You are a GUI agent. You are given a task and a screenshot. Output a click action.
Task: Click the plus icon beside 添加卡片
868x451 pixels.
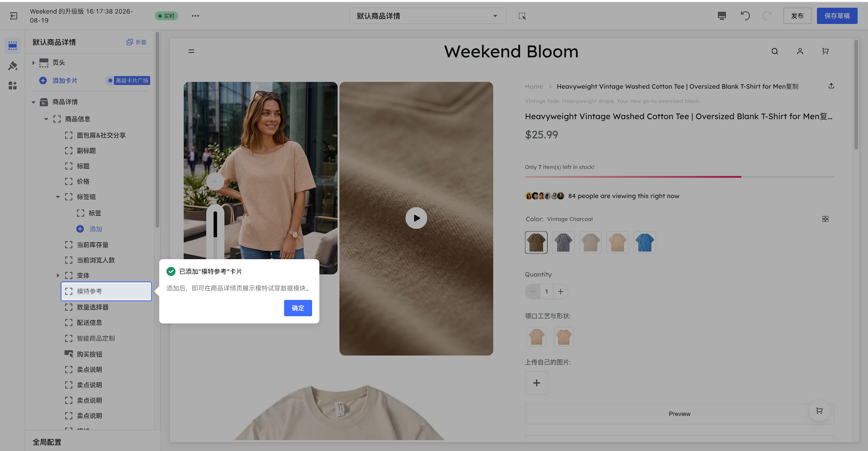point(43,81)
